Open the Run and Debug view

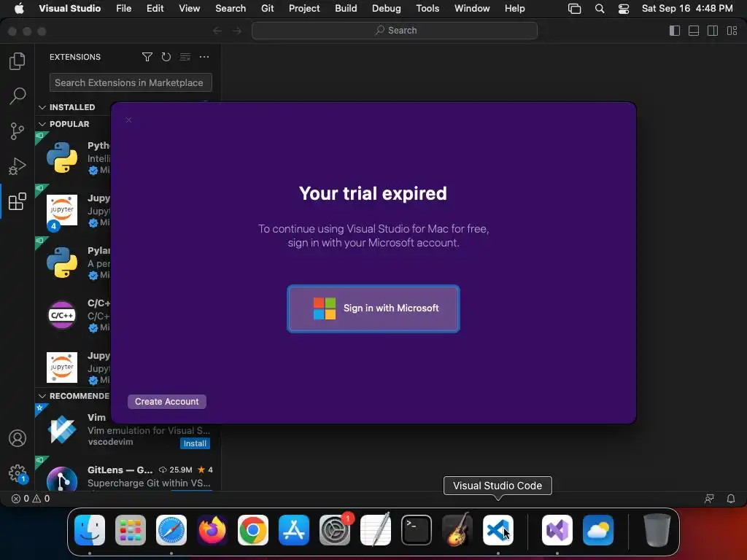[18, 166]
